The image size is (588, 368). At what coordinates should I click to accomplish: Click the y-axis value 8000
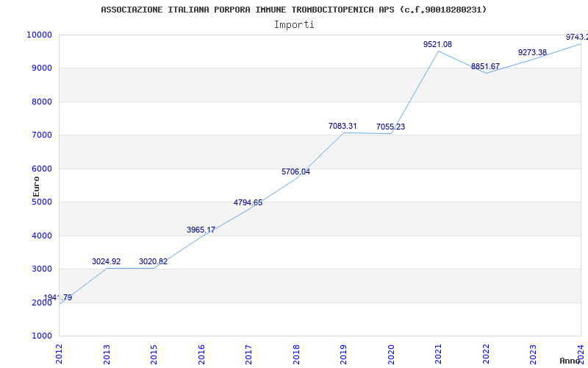pos(41,102)
